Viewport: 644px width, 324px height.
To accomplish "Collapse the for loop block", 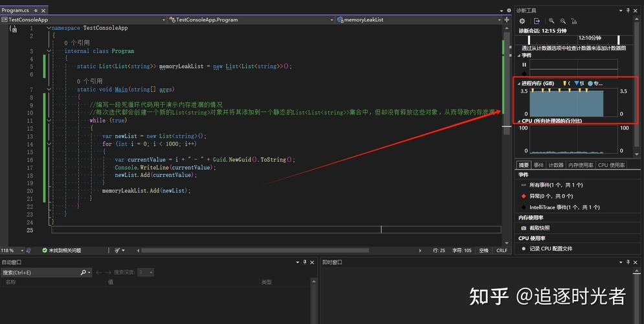I will [49, 144].
